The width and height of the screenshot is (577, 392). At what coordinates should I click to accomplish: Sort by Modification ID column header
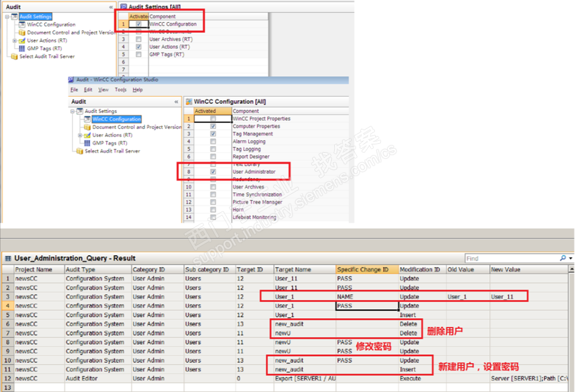click(x=422, y=270)
